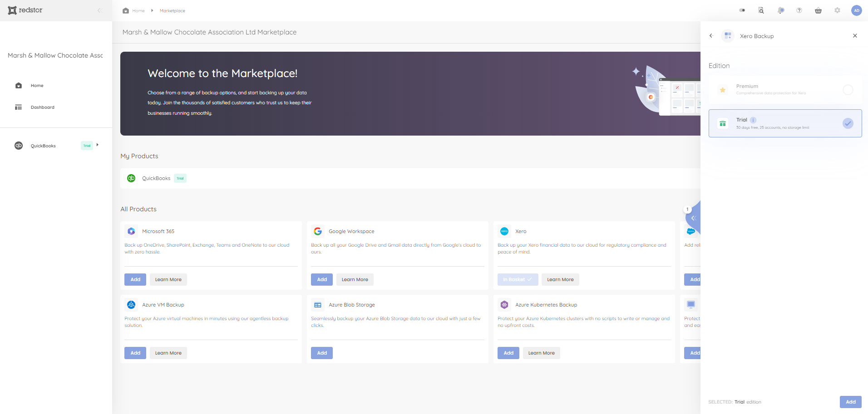Learn More about Azure VM Backup

click(168, 353)
